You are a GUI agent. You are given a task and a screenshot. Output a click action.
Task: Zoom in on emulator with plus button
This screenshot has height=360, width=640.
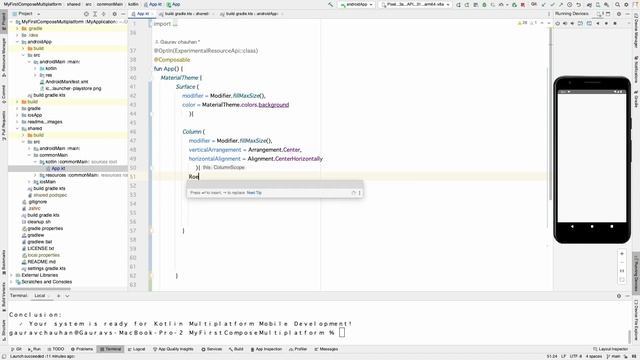[x=622, y=253]
